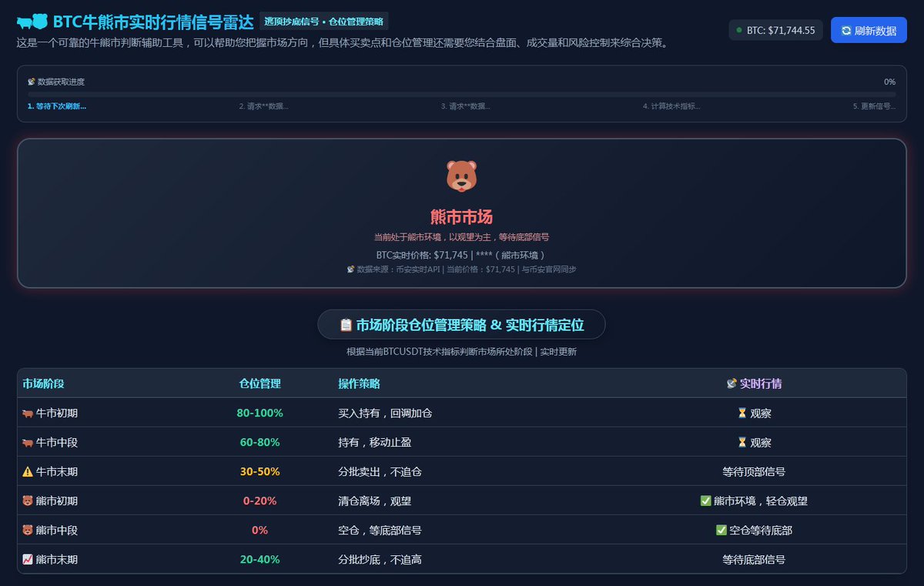Click the 20-40% position value
924x586 pixels.
click(x=259, y=560)
